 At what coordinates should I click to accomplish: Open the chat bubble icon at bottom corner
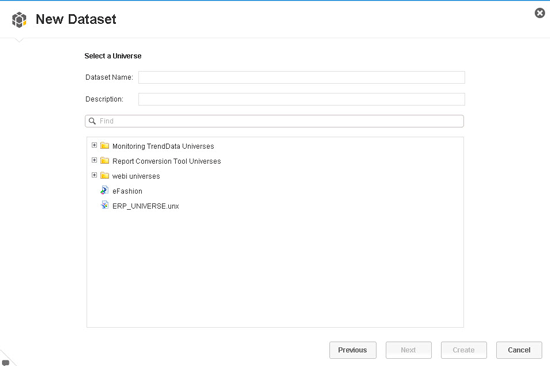pos(6,362)
